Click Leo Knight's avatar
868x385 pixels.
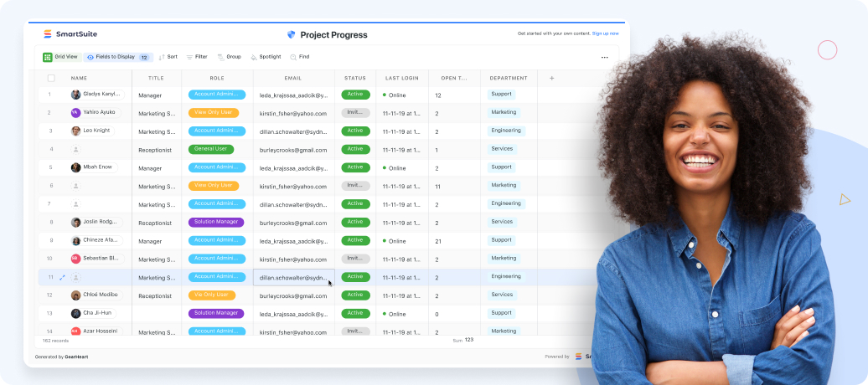coord(76,131)
